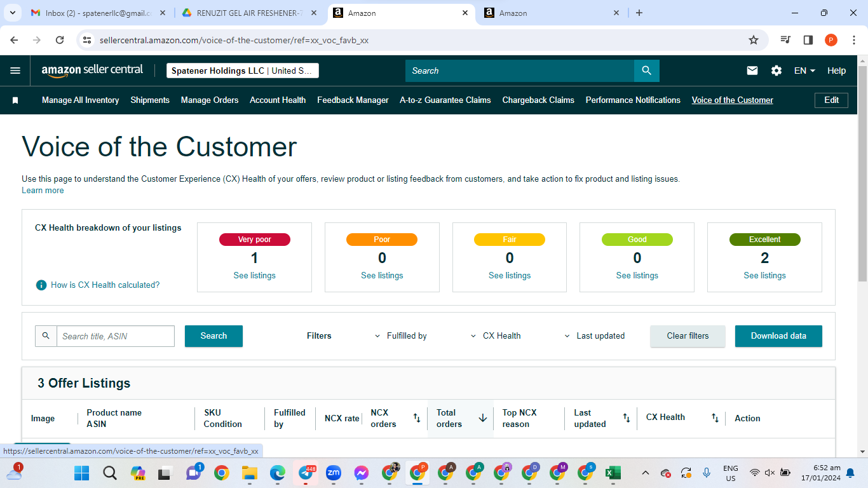This screenshot has height=488, width=868.
Task: Open the Help link in header
Action: click(836, 71)
